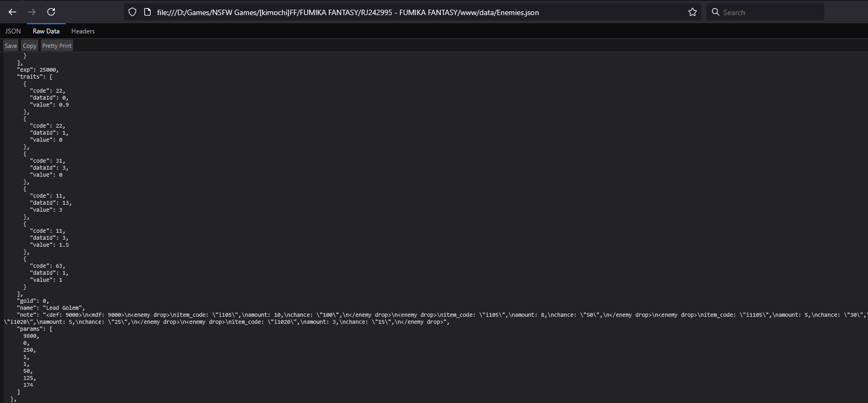868x403 pixels.
Task: Click the "value": 1.5 line
Action: [49, 245]
